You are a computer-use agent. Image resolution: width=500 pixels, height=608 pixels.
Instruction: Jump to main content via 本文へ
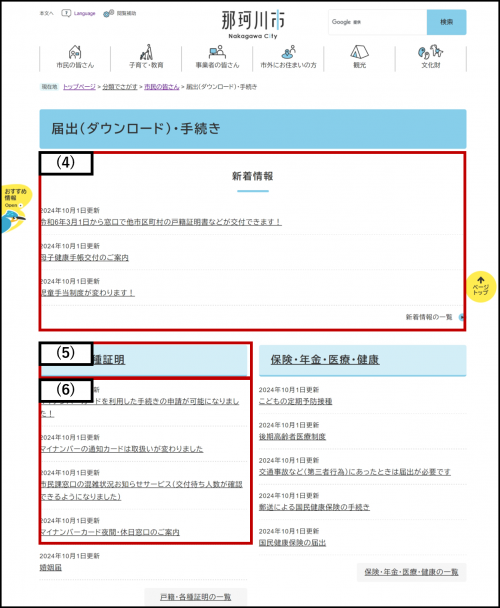coord(46,13)
